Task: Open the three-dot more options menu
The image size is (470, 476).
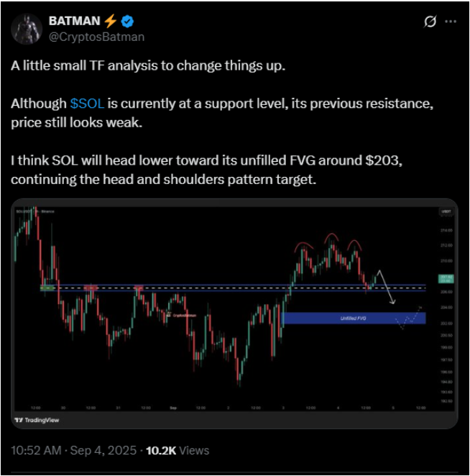Action: pyautogui.click(x=451, y=22)
